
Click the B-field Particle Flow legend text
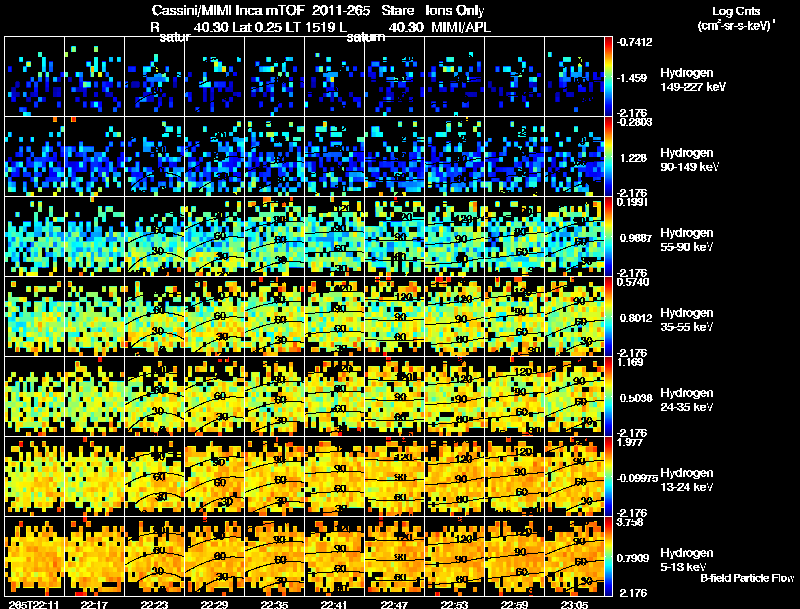tap(746, 578)
